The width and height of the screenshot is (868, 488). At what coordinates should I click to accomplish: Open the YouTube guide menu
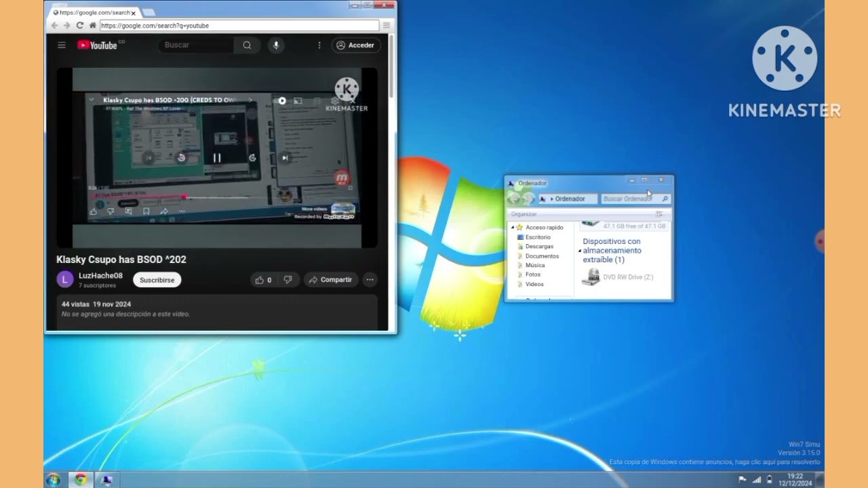coord(62,45)
